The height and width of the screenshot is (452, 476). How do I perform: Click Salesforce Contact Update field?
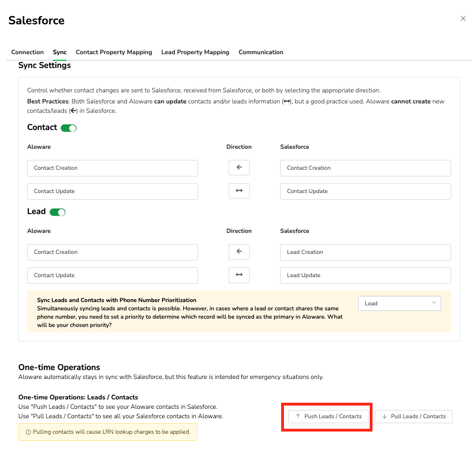click(x=365, y=191)
